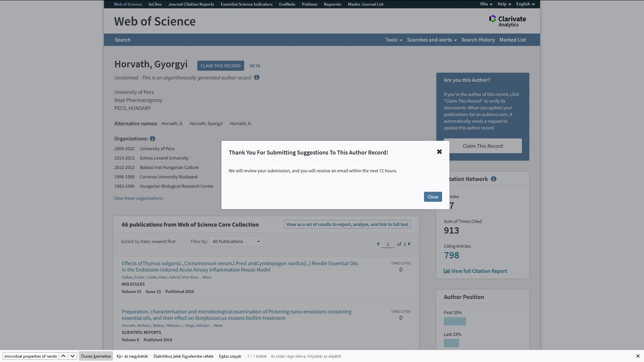Open the Rita user account dropdown

click(486, 4)
